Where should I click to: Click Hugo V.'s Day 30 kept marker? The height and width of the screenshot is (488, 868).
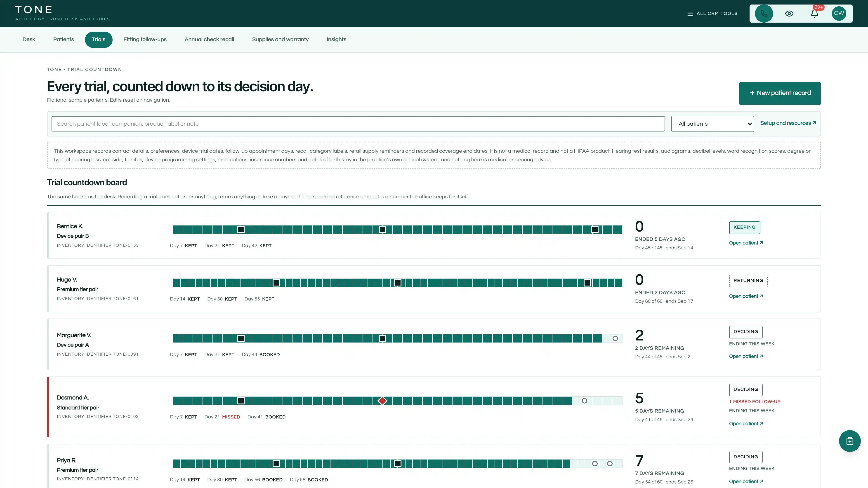398,283
